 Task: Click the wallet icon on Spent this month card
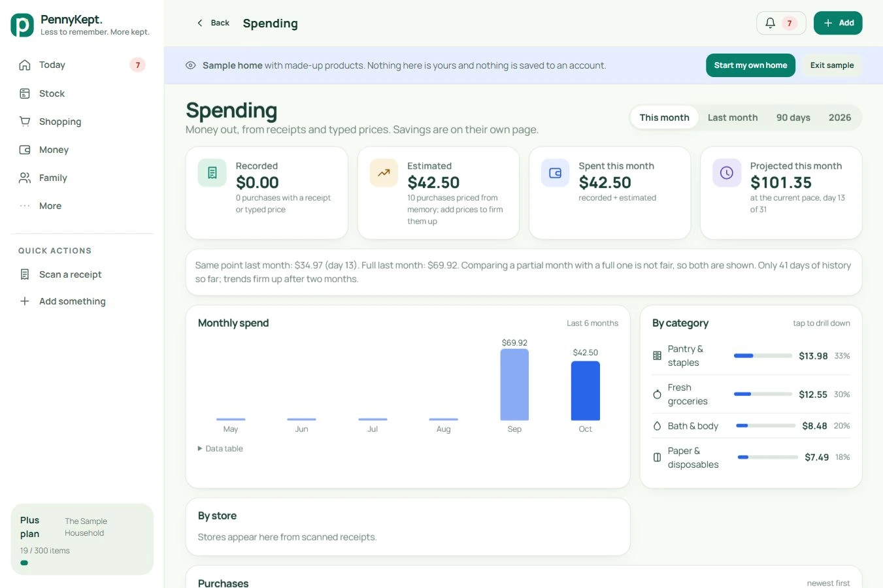click(x=555, y=173)
